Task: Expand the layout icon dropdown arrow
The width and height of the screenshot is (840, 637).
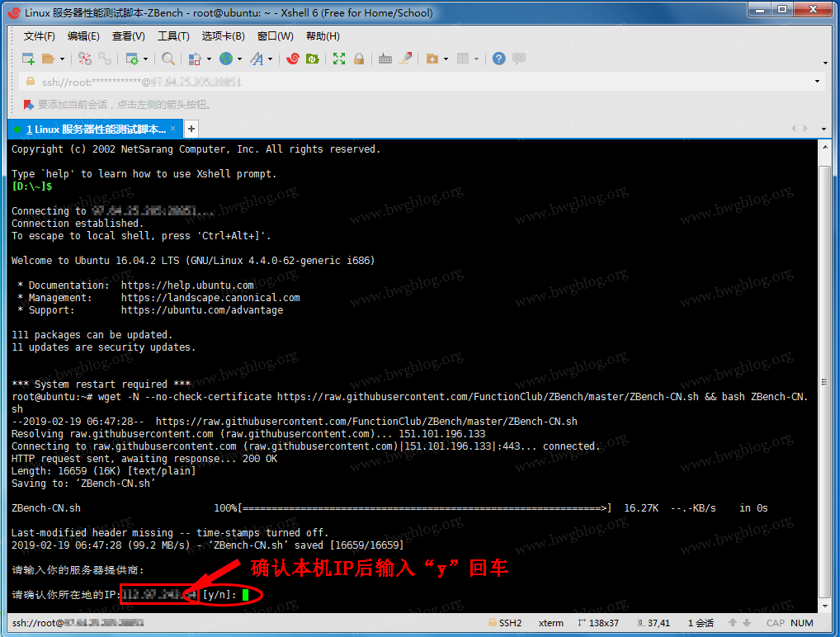Action: (476, 59)
